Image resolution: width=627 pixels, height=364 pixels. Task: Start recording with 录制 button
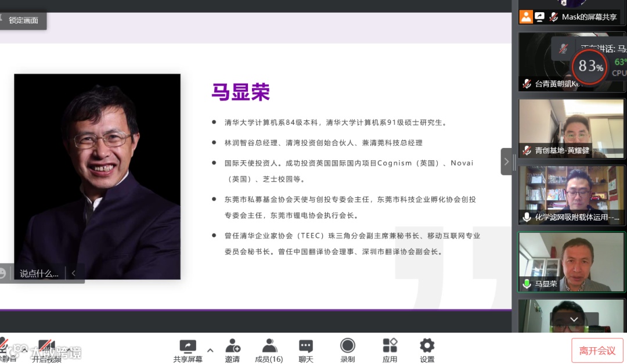point(348,351)
